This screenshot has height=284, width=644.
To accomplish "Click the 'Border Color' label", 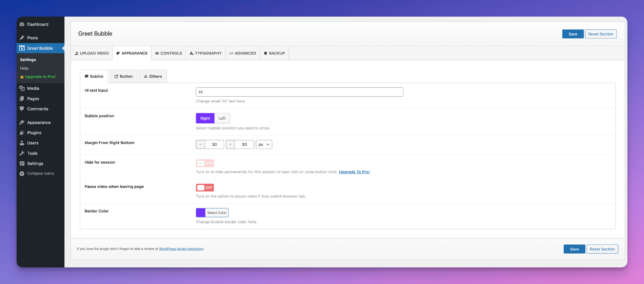I will 97,211.
